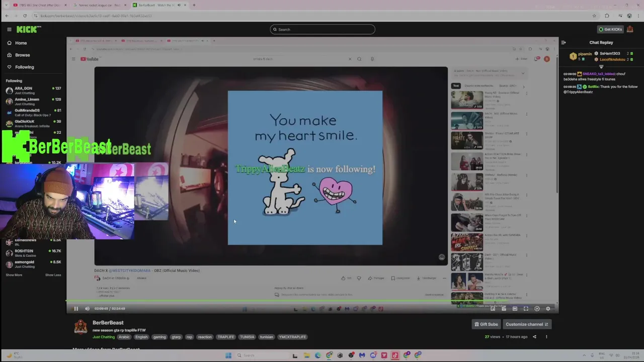Viewport: 644px width, 362px height.
Task: Open GuiMirandaDS channel in Following list
Action: click(33, 113)
